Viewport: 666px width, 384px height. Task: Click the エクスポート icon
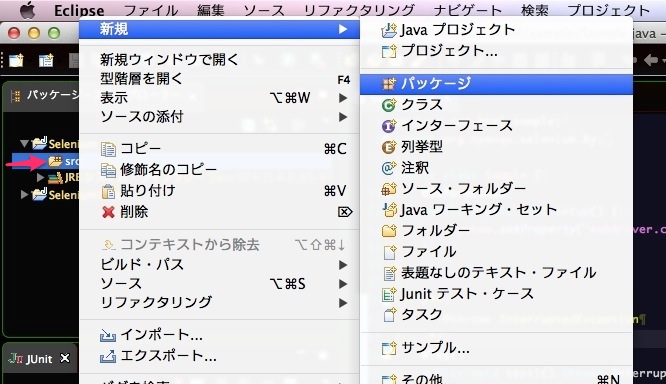pos(107,356)
